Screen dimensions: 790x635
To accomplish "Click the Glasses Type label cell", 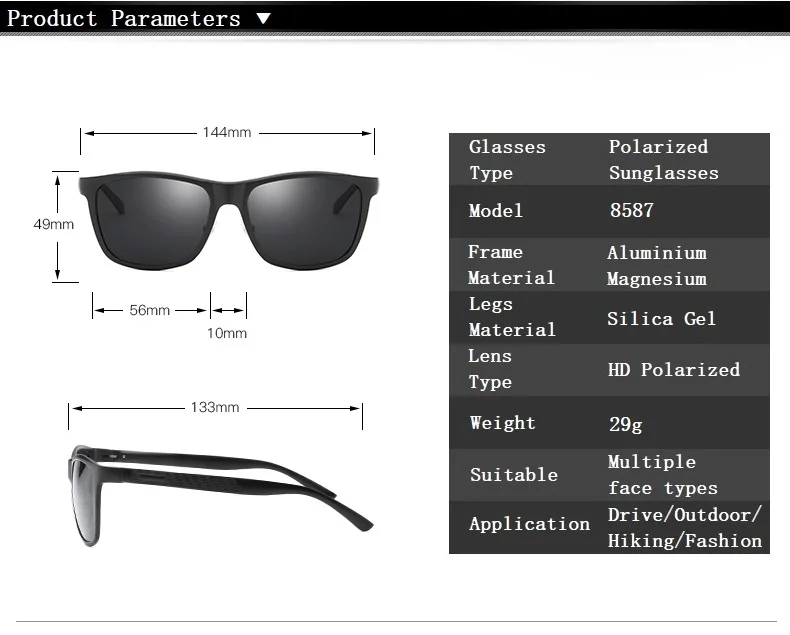I will (x=507, y=160).
